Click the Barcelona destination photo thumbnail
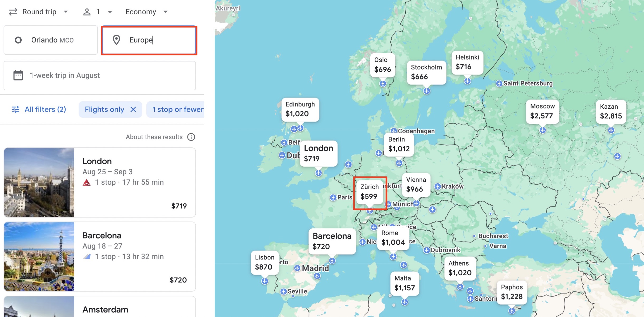644x317 pixels. (x=39, y=256)
